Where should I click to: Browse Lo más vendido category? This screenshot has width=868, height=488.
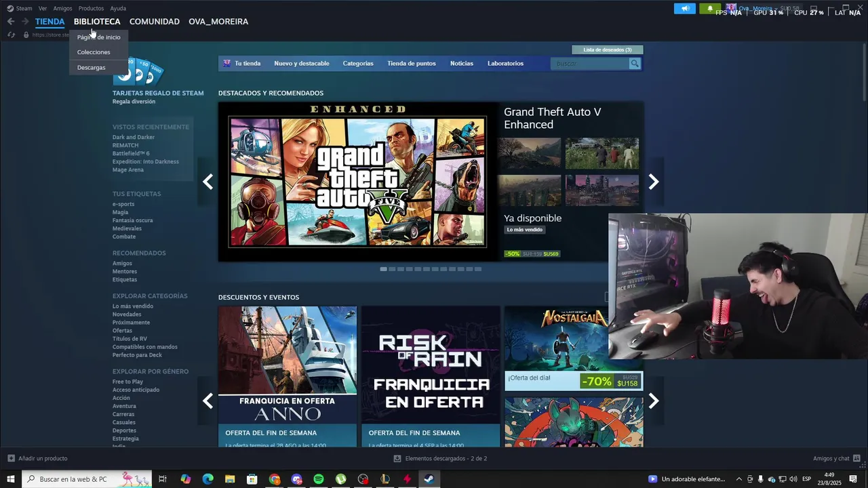tap(133, 306)
